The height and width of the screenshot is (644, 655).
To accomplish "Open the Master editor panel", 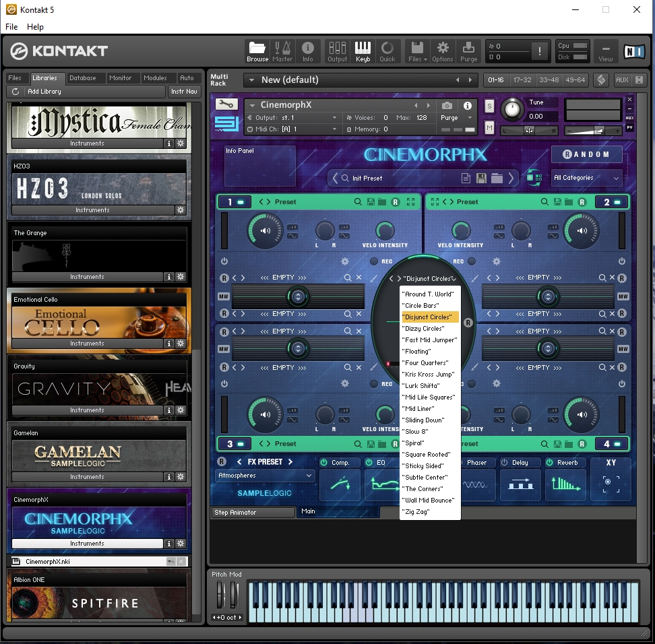I will [282, 51].
